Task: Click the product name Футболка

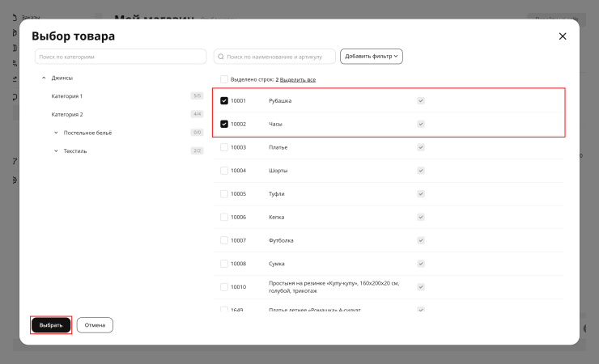Action: coord(281,240)
